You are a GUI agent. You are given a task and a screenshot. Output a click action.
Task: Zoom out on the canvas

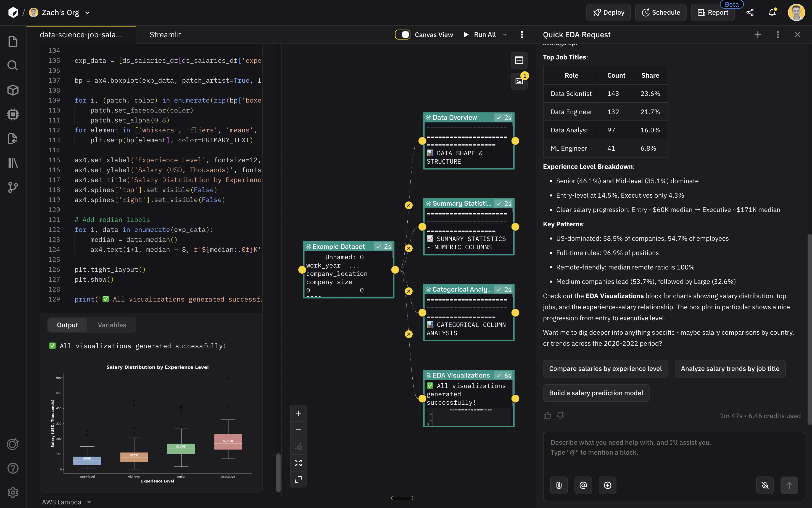[x=298, y=430]
